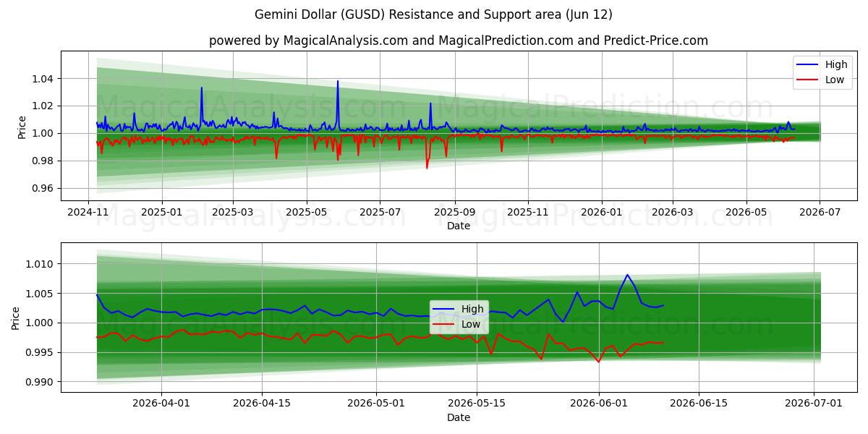Click the bottom chart x-axis label '2026-07-01'

click(x=814, y=404)
